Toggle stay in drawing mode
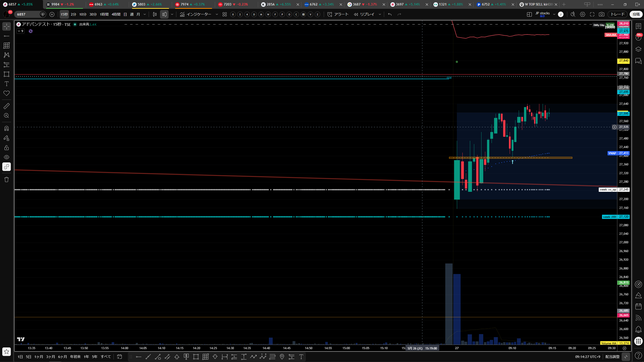This screenshot has width=644, height=362. coord(7,138)
